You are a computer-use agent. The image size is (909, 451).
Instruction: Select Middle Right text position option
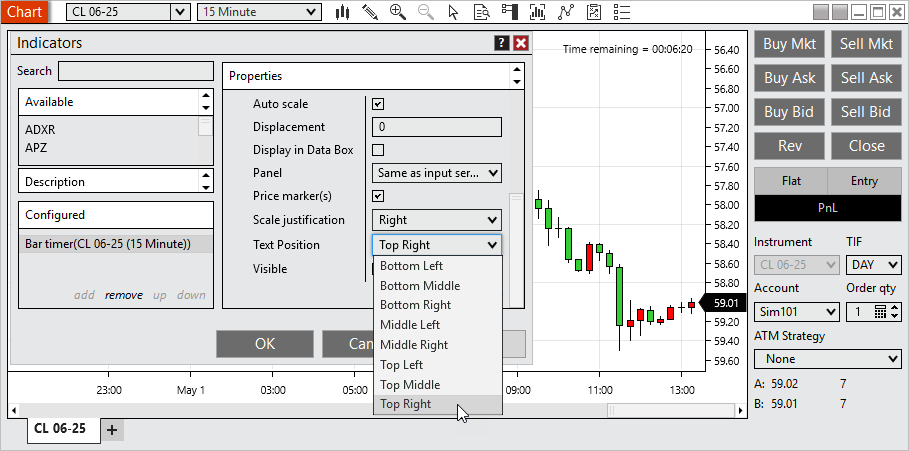coord(414,345)
